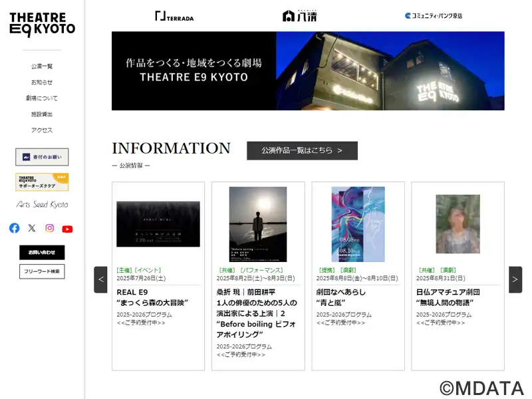The height and width of the screenshot is (399, 532).
Task: Click date text 2025年8月2日(土)~8月3日(日)
Action: point(256,278)
